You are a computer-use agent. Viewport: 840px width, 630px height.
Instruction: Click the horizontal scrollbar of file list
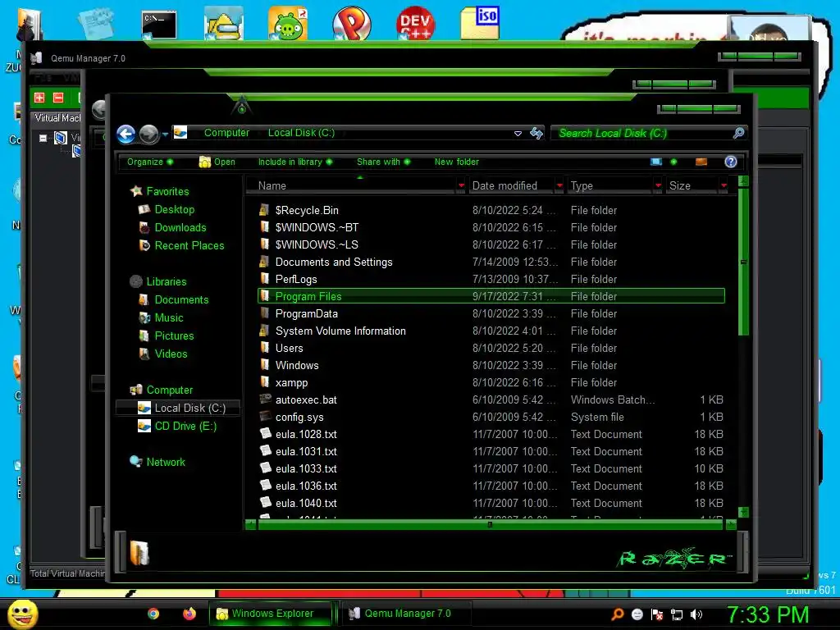tap(491, 524)
